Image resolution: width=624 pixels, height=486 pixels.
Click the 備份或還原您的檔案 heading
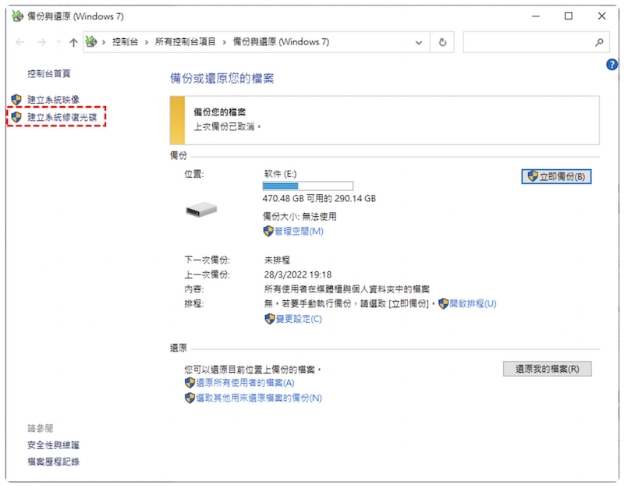[222, 78]
